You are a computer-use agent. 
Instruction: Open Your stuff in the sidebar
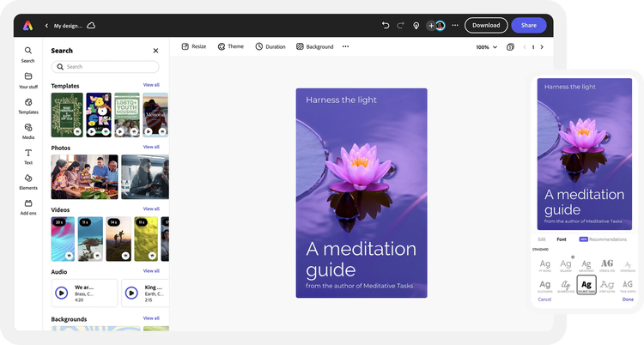(x=28, y=81)
